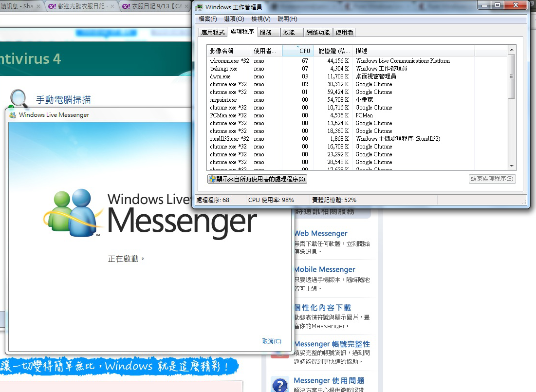The width and height of the screenshot is (536, 392).
Task: Open the 手動電腦掃描 link
Action: click(x=64, y=100)
